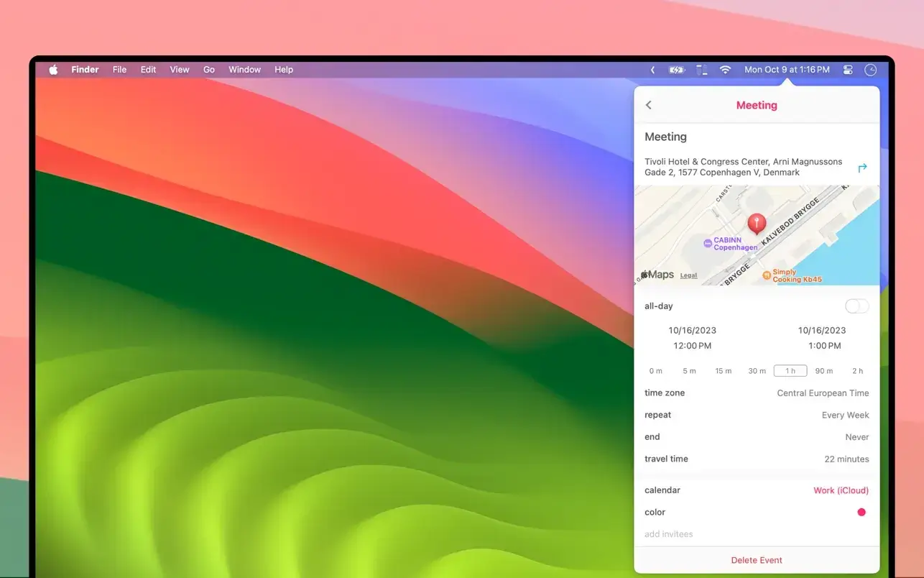Screen dimensions: 924x578
Task: Click the Apple Maps logo on the map
Action: 656,275
